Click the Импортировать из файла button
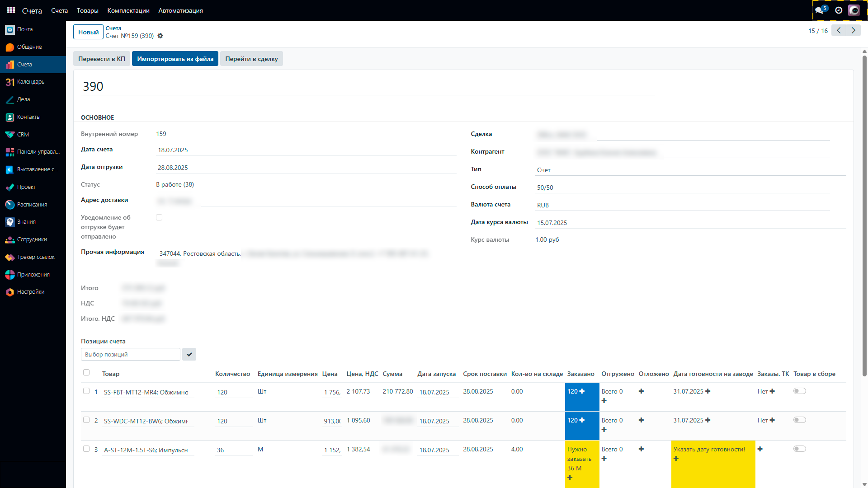Image resolution: width=868 pixels, height=488 pixels. click(x=175, y=59)
